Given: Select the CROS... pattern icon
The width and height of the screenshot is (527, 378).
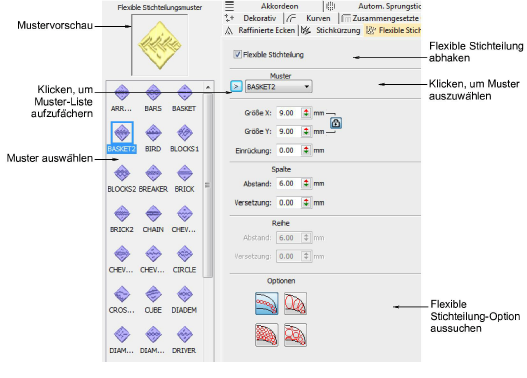Looking at the screenshot, I should point(122,294).
